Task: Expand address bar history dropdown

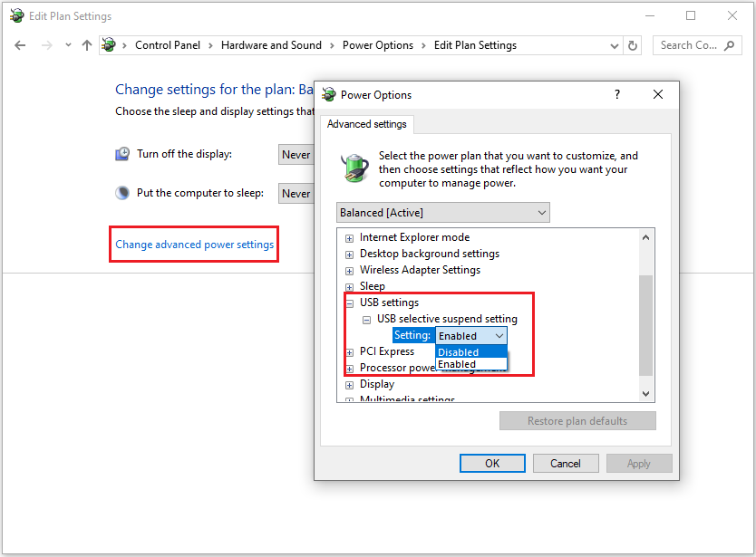Action: point(615,46)
